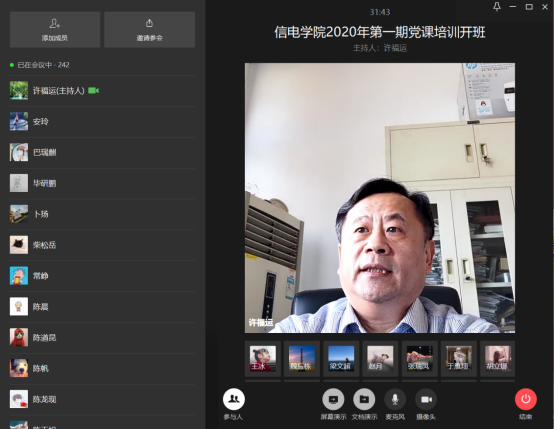Open 王冰 video thumbnail
Screen dimensions: 554x429
tap(263, 359)
